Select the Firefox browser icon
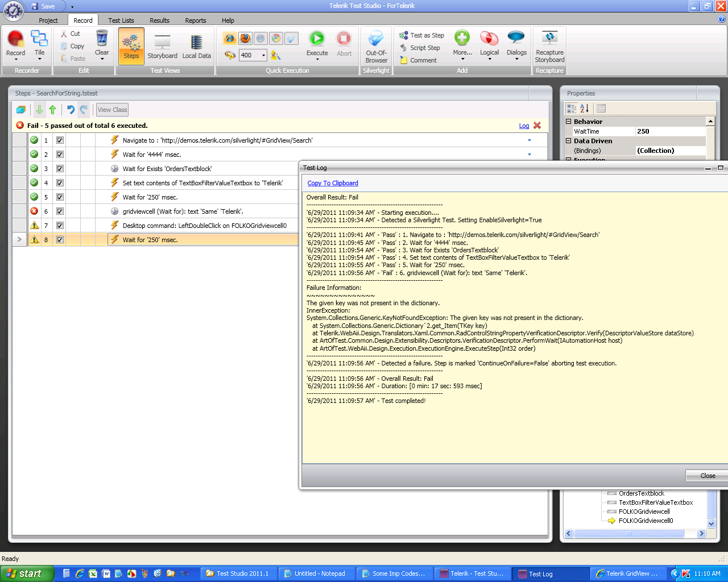This screenshot has width=728, height=582. pos(245,39)
